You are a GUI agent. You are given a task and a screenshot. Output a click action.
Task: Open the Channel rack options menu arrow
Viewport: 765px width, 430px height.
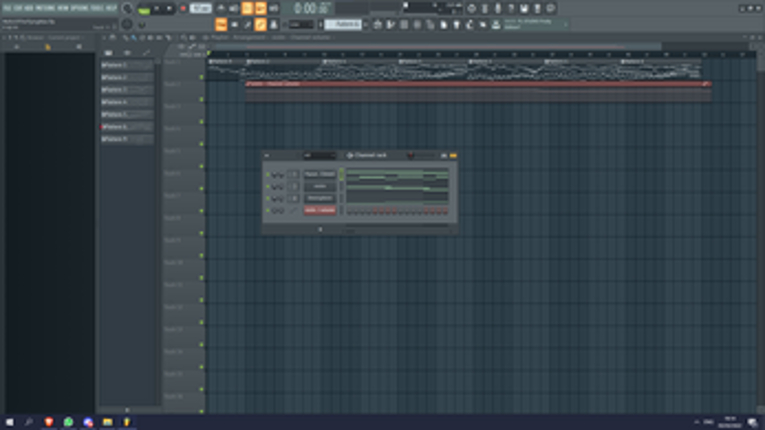coord(266,155)
